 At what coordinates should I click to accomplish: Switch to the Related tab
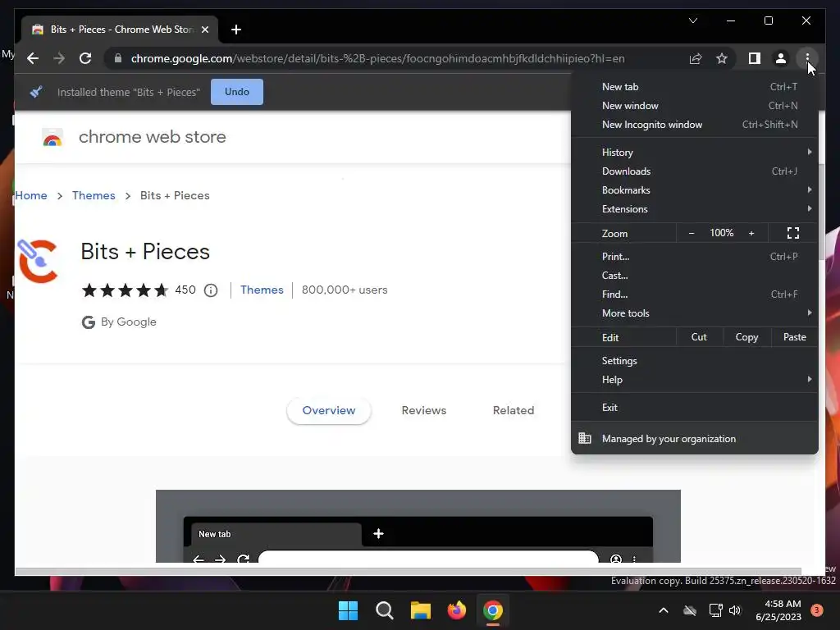514,410
